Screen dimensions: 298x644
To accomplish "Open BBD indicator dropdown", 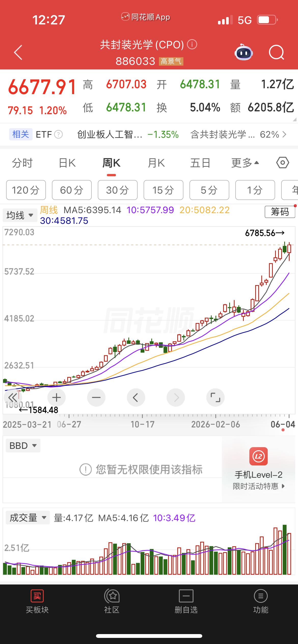I will click(23, 446).
